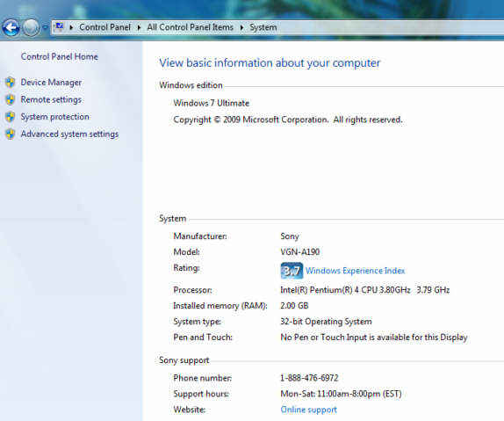Click shield icon beside System protection
Viewport: 504px width, 421px height.
[x=11, y=117]
